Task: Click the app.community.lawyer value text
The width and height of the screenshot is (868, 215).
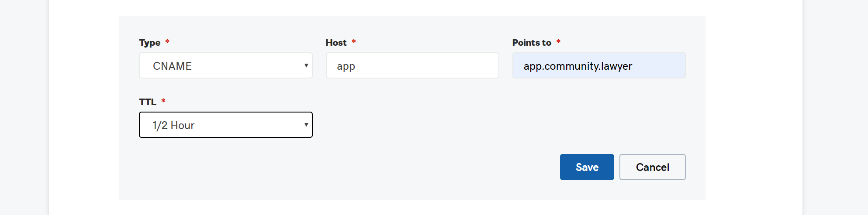Action: [578, 66]
